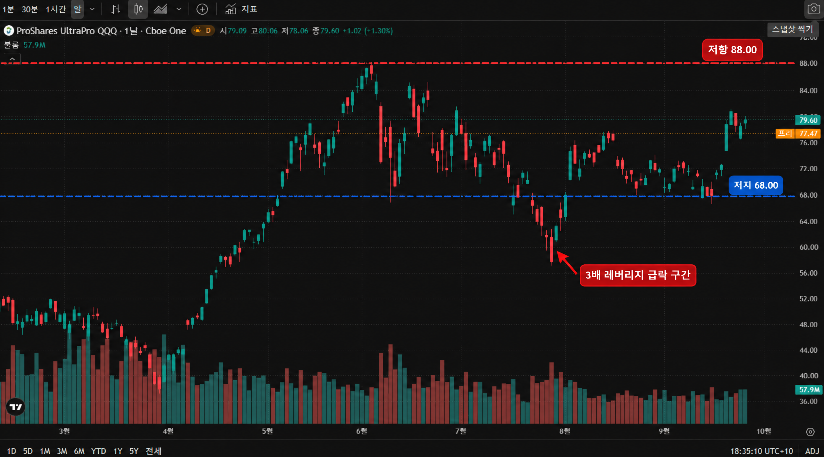Click the 3월 label on time axis

click(x=64, y=431)
